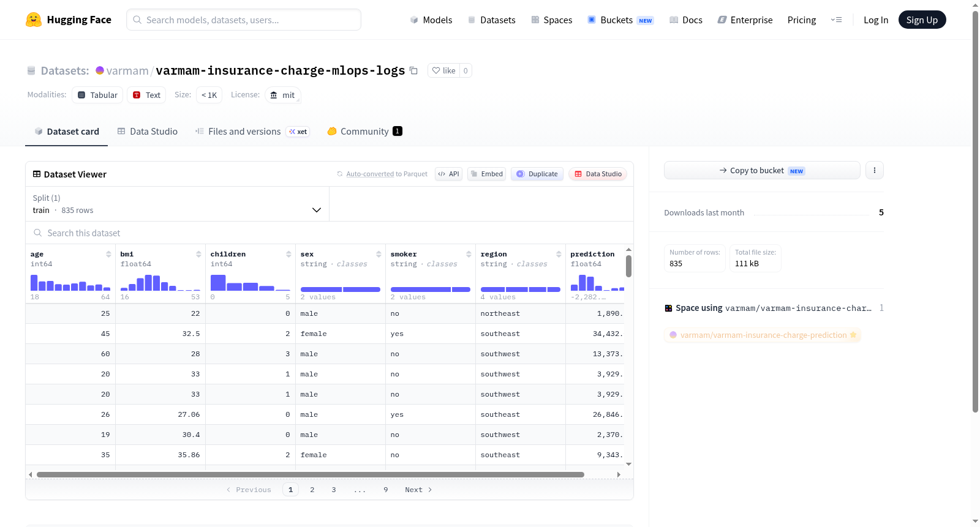
Task: Go to page 9 of results
Action: tap(386, 490)
